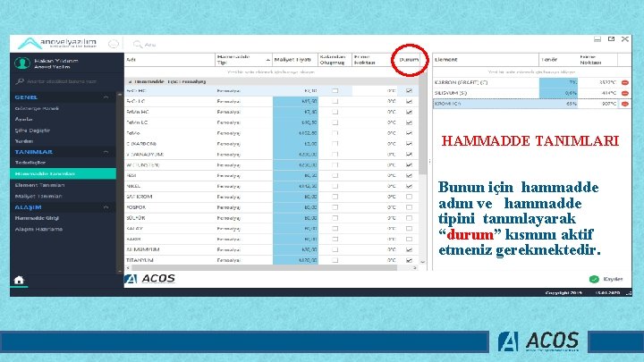Open Element Tanımları menu item
This screenshot has width=644, height=362.
[x=39, y=185]
